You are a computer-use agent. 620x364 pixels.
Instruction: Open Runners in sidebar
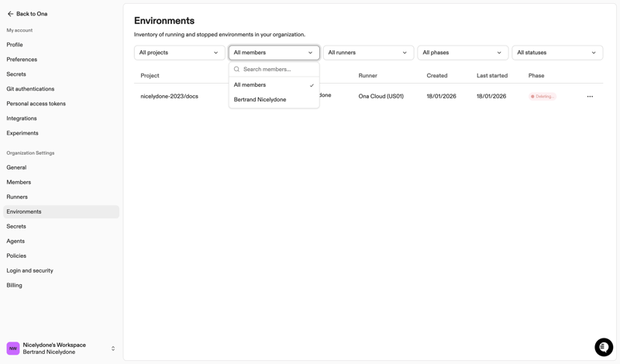(x=61, y=197)
